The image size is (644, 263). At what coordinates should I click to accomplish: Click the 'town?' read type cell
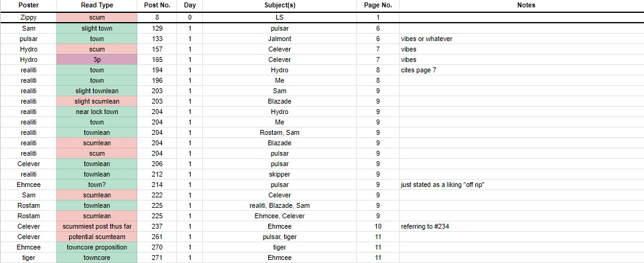coord(97,185)
